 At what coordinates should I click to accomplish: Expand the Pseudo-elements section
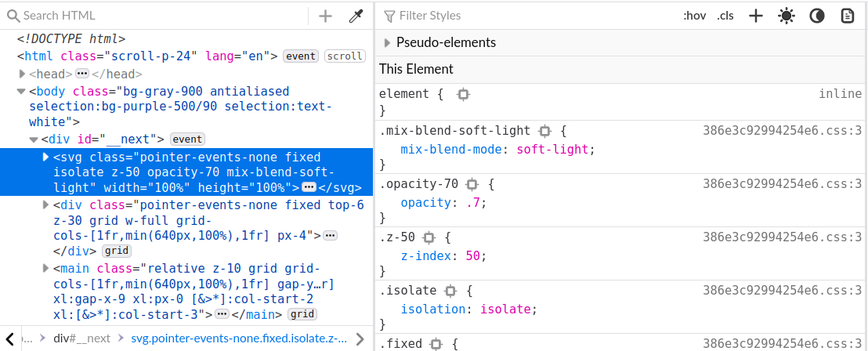[x=387, y=42]
